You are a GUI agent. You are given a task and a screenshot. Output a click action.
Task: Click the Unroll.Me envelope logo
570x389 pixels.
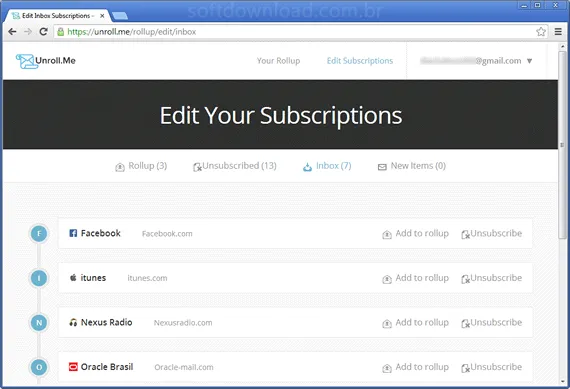coord(26,61)
